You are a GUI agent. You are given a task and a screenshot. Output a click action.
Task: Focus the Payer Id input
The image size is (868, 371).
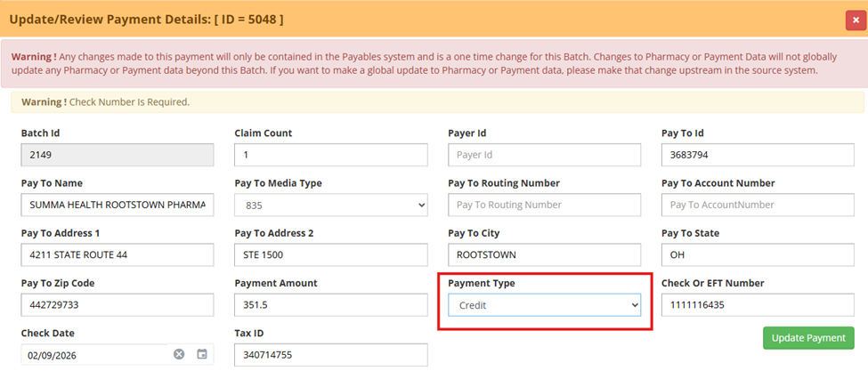(x=544, y=155)
